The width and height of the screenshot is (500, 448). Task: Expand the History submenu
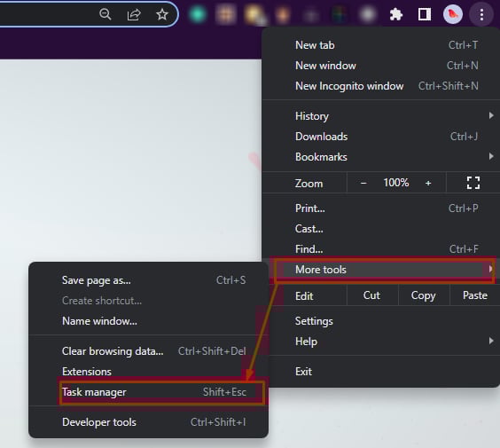pos(381,116)
